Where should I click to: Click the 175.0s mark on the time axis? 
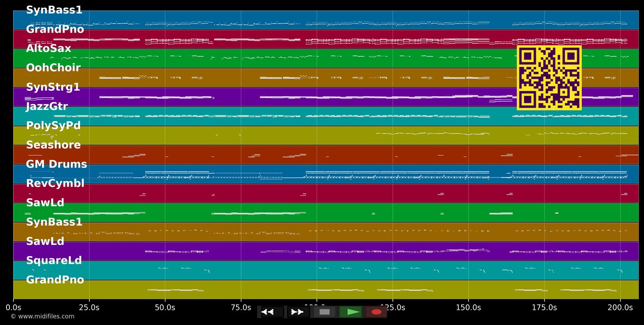tap(544, 307)
